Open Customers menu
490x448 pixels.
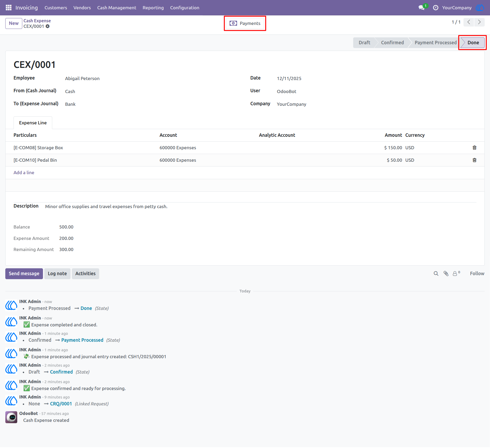point(56,8)
